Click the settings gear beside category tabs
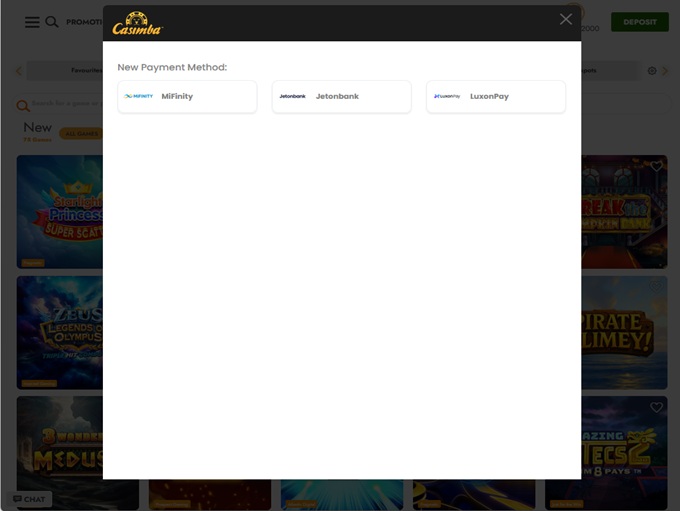This screenshot has height=511, width=680. click(652, 71)
